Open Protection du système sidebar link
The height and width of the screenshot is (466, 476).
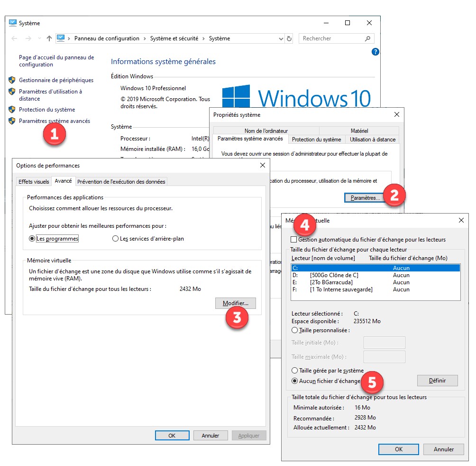(x=47, y=110)
